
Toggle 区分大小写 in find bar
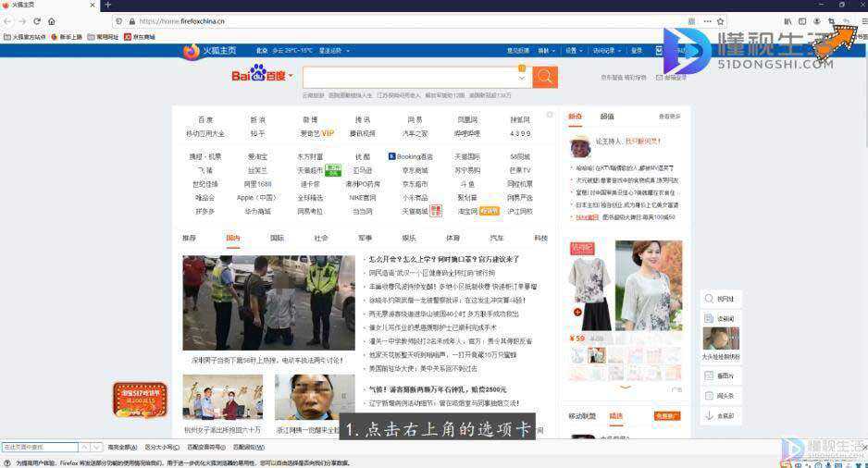pos(162,447)
